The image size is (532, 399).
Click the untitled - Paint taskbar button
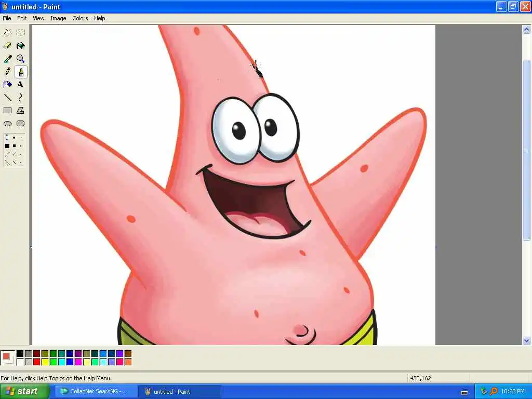(x=180, y=392)
